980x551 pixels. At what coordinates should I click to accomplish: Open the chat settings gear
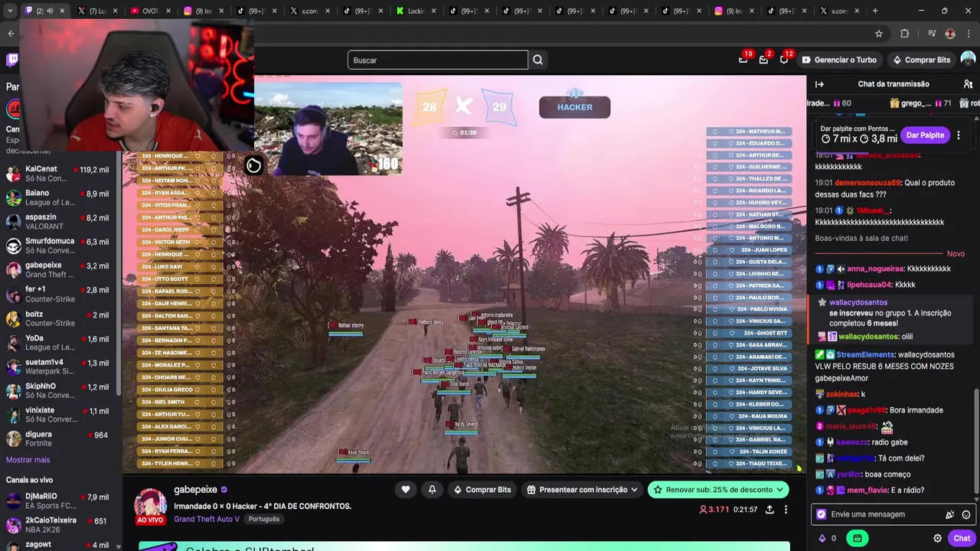point(937,538)
